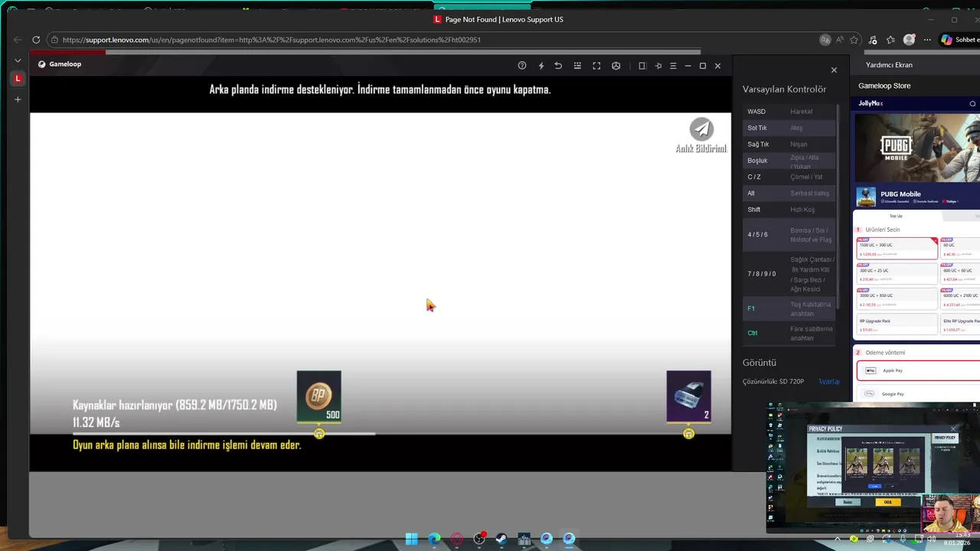This screenshot has width=980, height=551.
Task: Click Anlık Bildirimi paper plane icon
Action: tap(701, 129)
